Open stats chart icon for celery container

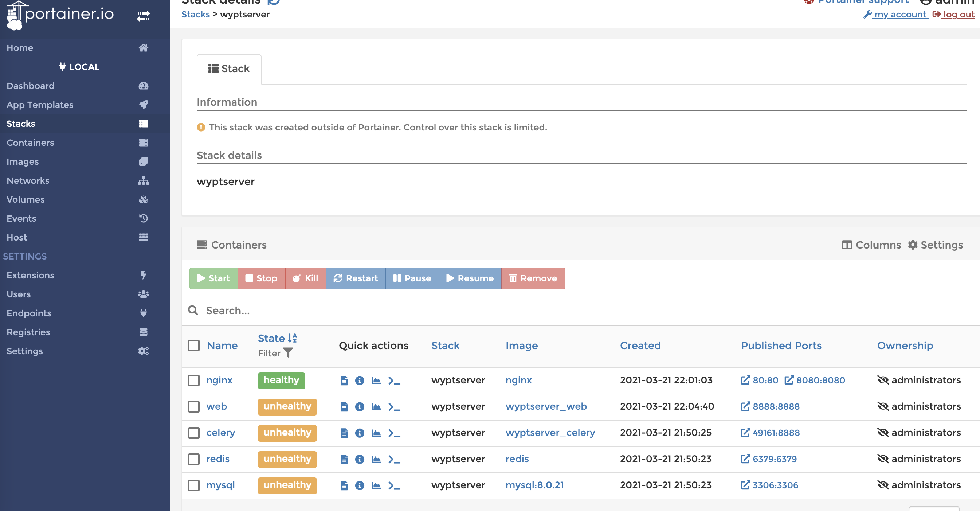(x=376, y=433)
